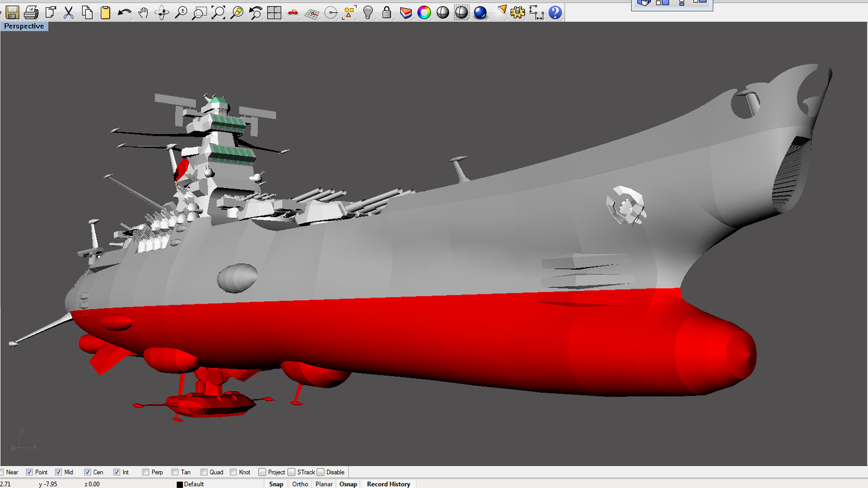868x488 pixels.
Task: Undo the last action
Action: (124, 12)
